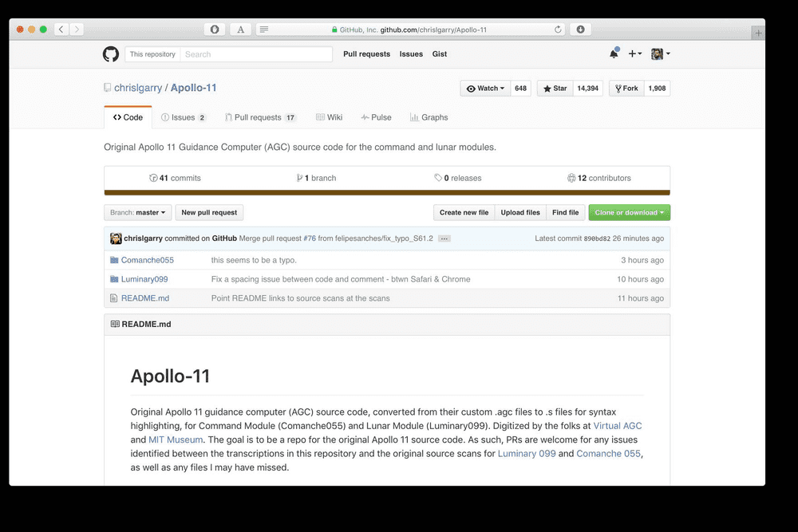The image size is (798, 532).
Task: View the 1 branch list
Action: tap(316, 178)
